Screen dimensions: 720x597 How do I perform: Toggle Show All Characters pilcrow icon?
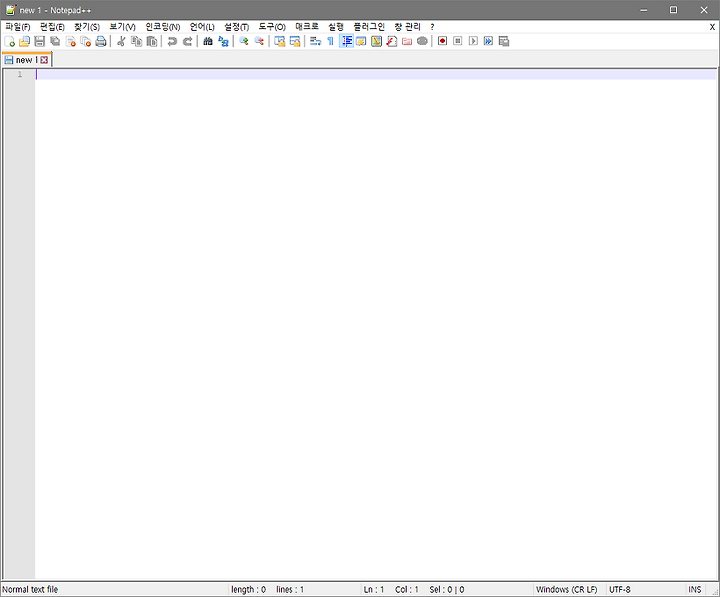(x=331, y=41)
